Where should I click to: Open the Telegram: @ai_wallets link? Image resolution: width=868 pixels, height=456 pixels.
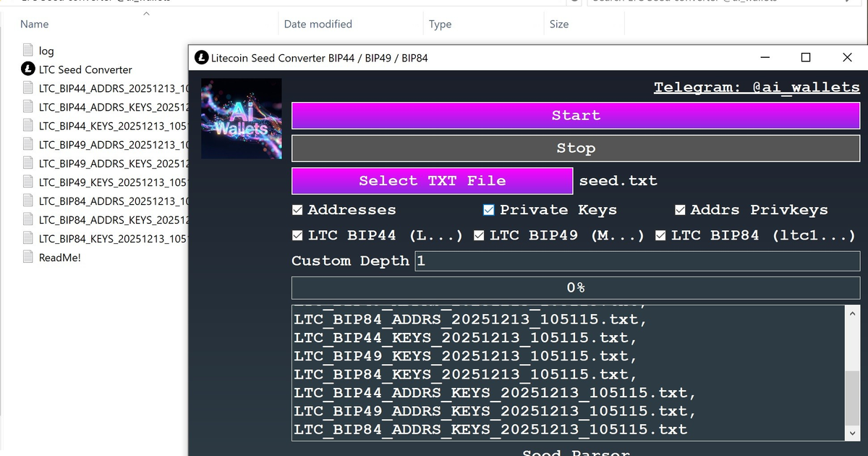pos(757,87)
